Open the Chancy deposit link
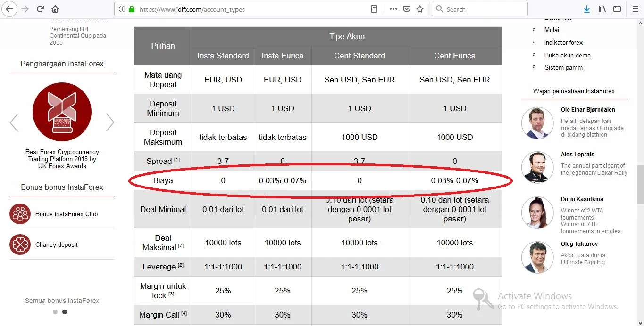 pyautogui.click(x=56, y=244)
